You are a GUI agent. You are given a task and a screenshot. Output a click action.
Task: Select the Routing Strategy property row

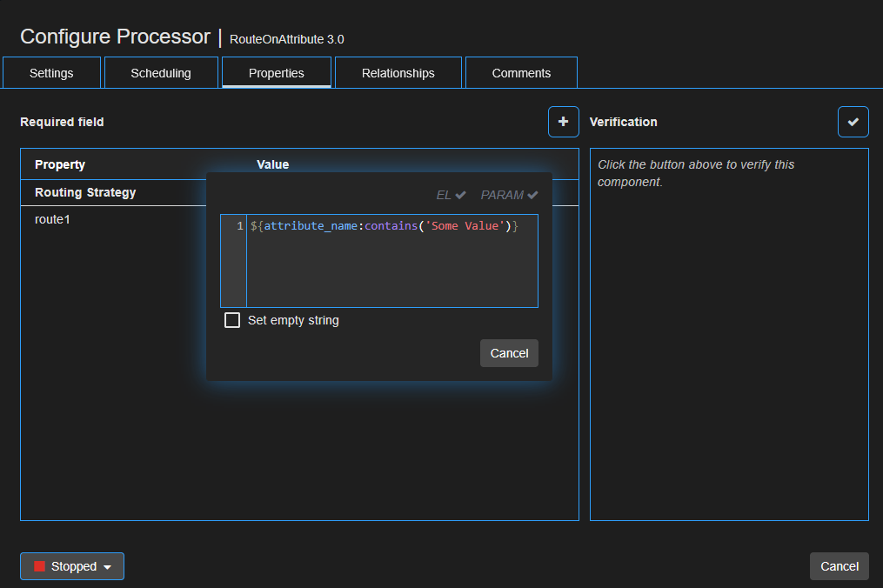click(x=85, y=192)
